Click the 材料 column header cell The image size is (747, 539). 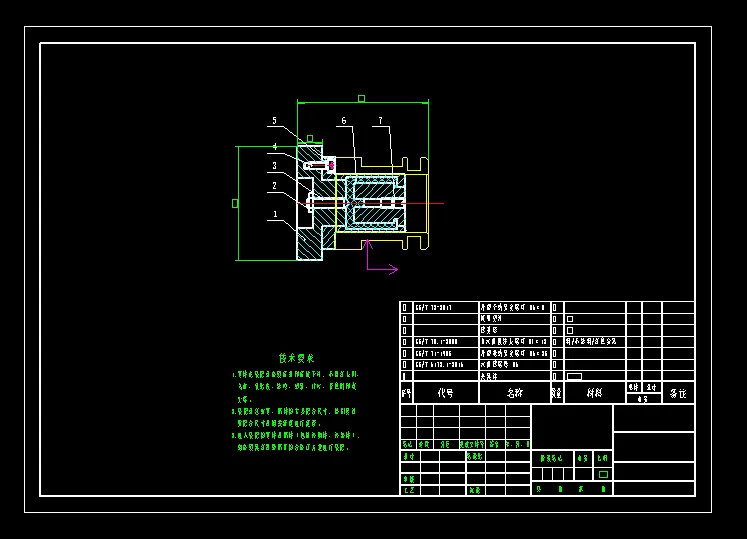coord(595,393)
